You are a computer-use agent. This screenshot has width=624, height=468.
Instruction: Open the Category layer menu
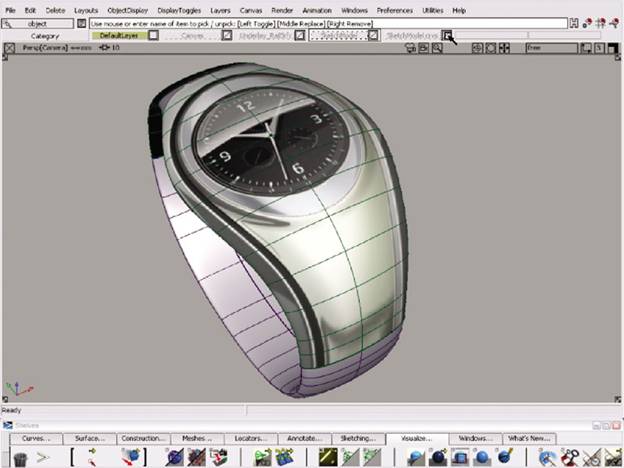tap(45, 36)
